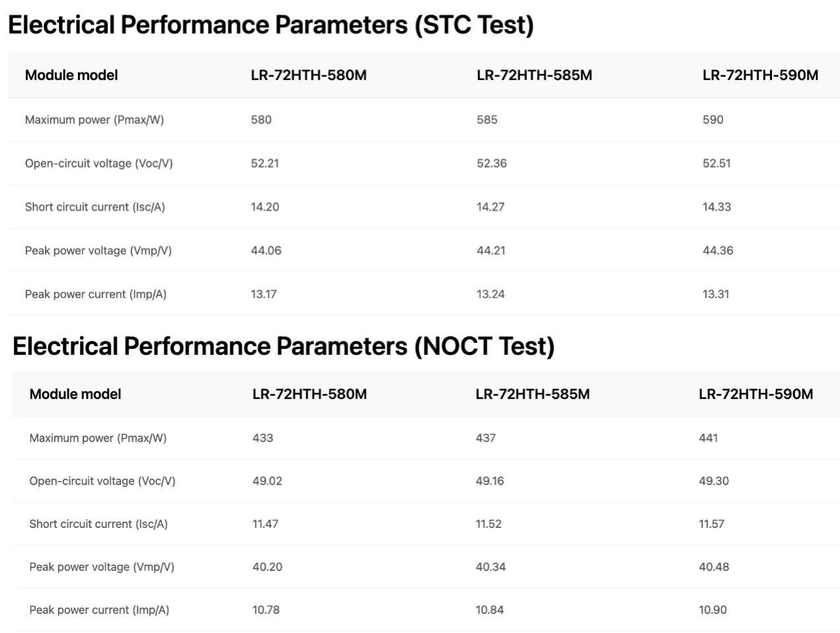Click the NOCT Test section heading
840x633 pixels.
(283, 346)
